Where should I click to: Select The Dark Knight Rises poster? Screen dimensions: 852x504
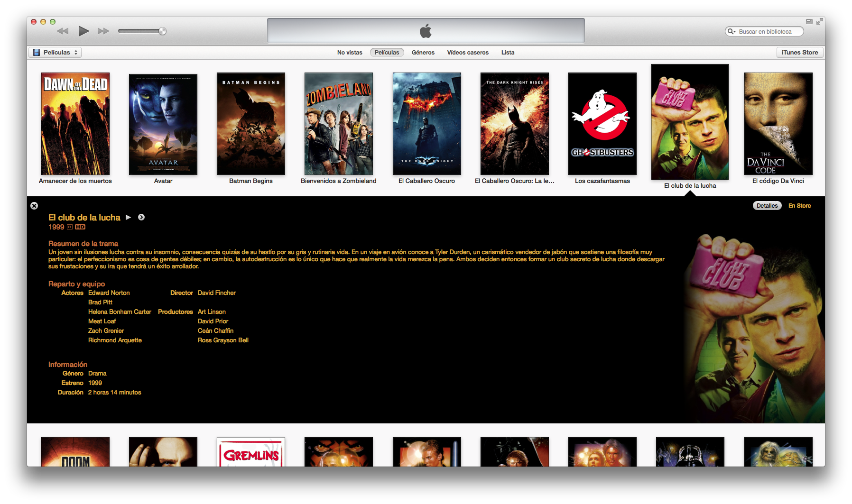pos(515,124)
